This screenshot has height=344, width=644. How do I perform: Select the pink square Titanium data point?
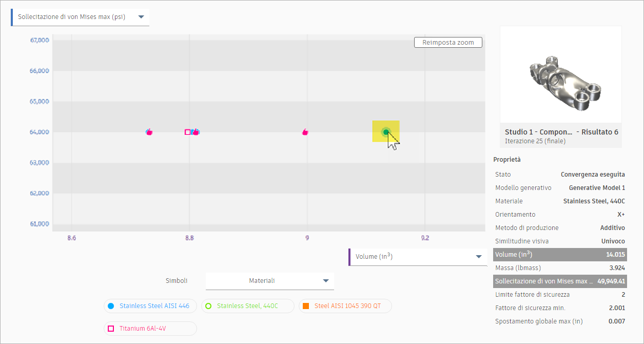[x=187, y=132]
